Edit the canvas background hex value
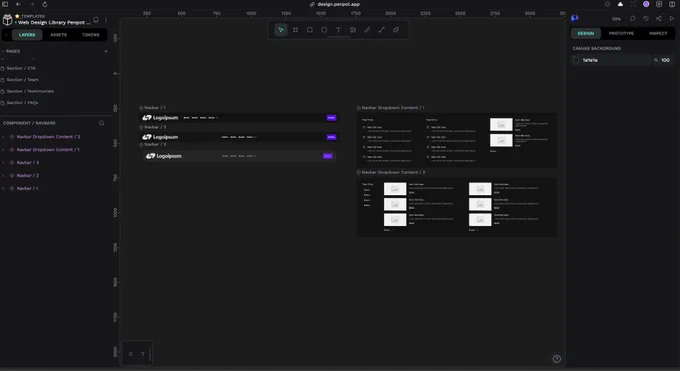 [590, 60]
